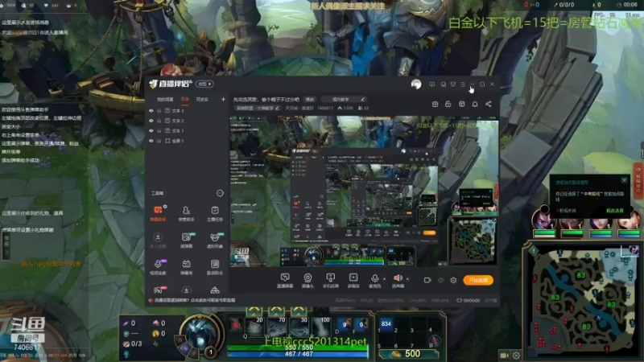Click the customer service help link at bottom
This screenshot has height=362, width=644.
tap(192, 300)
